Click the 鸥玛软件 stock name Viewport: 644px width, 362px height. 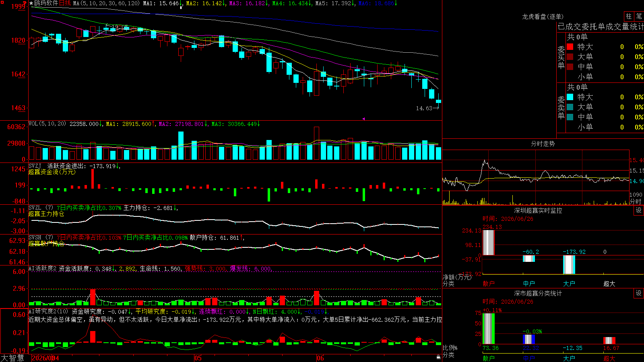tap(46, 3)
